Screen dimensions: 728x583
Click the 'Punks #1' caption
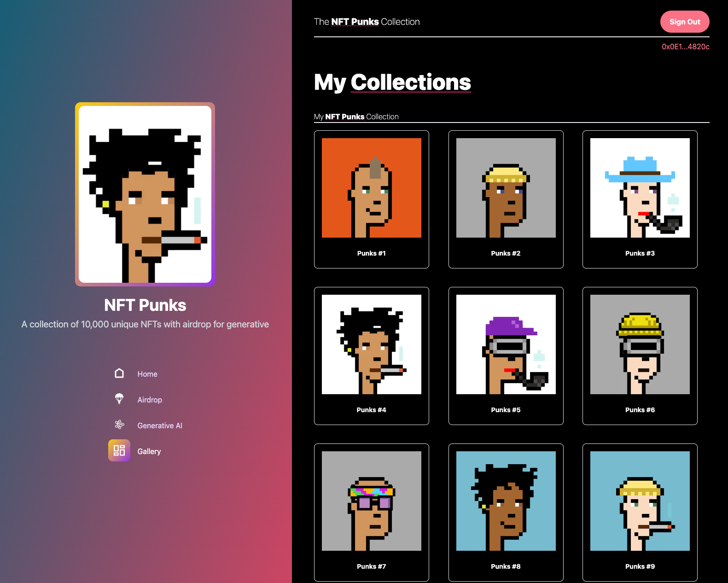point(372,253)
